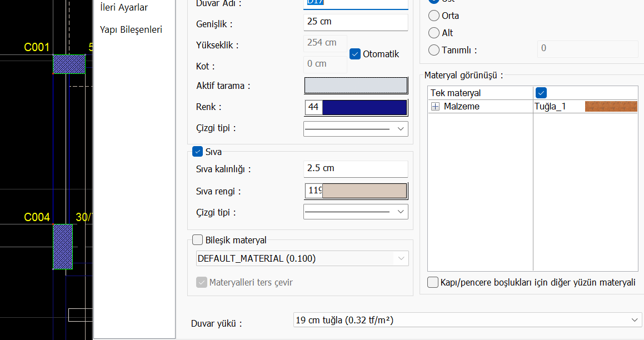The width and height of the screenshot is (644, 340).
Task: Click the dark blue Renk swatch
Action: coord(365,107)
